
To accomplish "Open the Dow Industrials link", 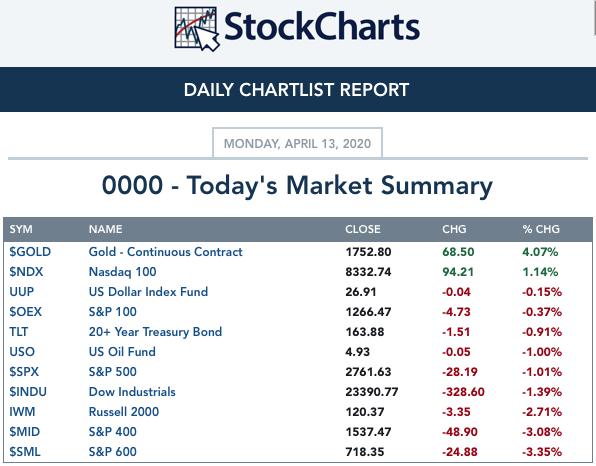I will [x=132, y=392].
